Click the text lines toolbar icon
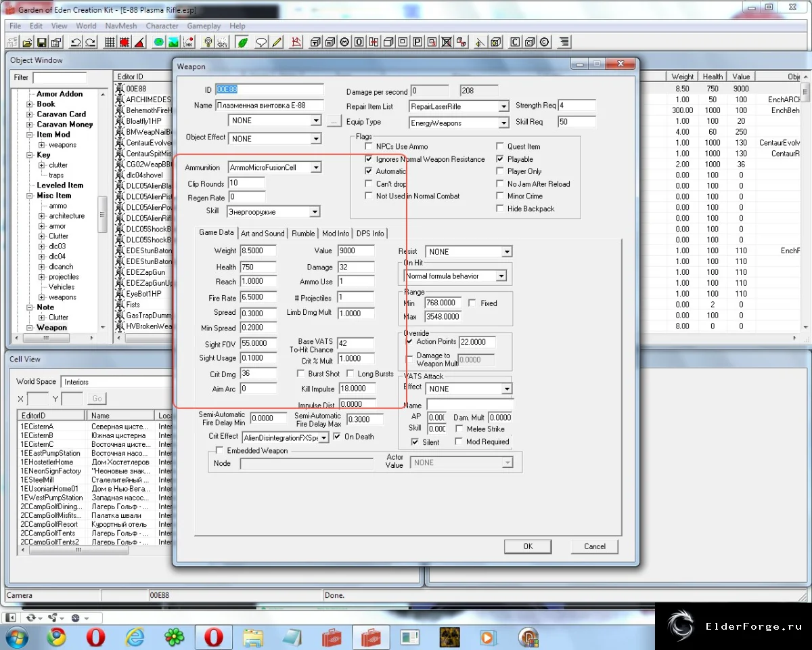Viewport: 812px width, 650px height. 564,42
